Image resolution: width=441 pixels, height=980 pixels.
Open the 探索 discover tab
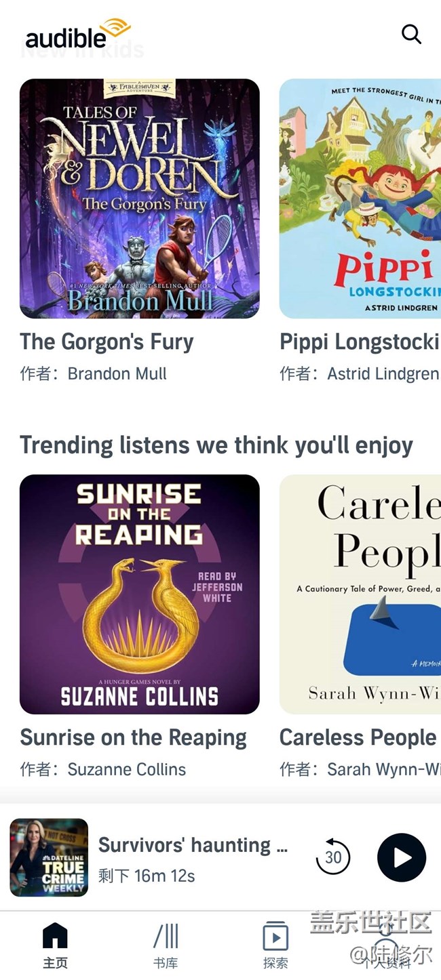click(x=275, y=945)
